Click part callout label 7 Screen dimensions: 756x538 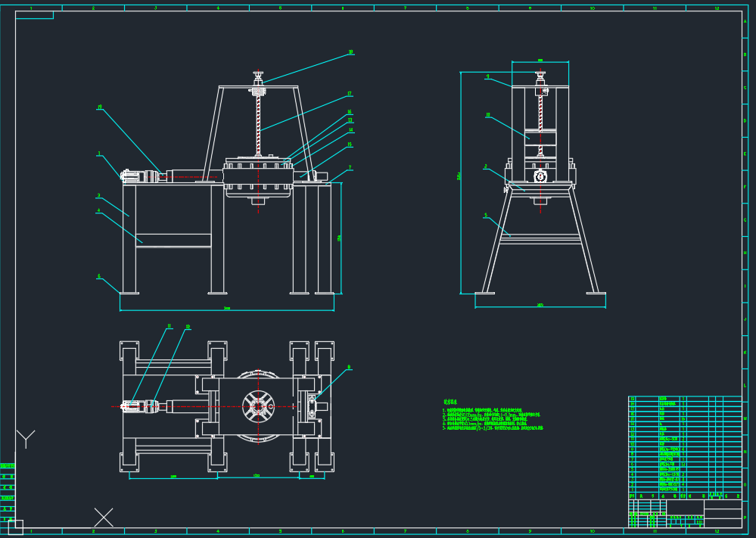click(x=350, y=168)
